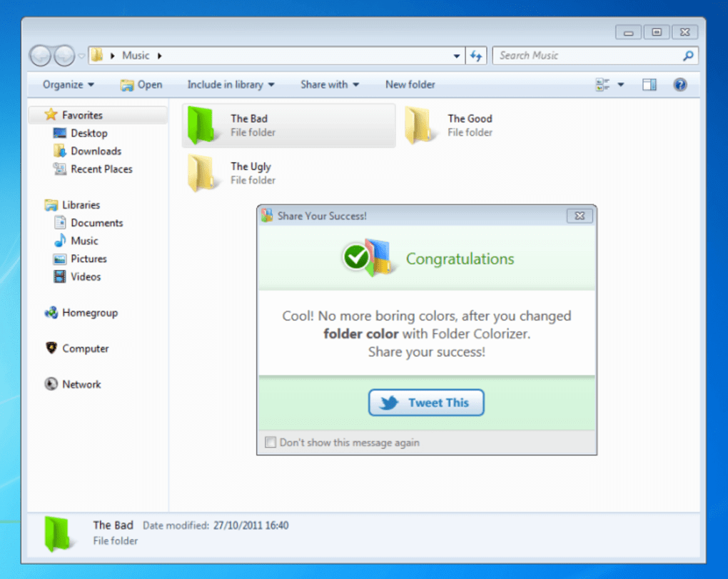Open the change view options arrow

coord(621,84)
